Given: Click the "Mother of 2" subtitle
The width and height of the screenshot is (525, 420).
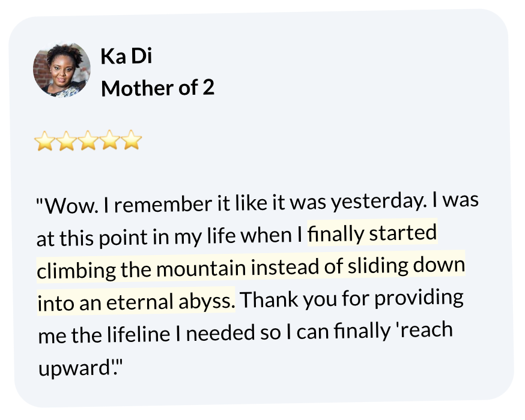Looking at the screenshot, I should coord(157,88).
